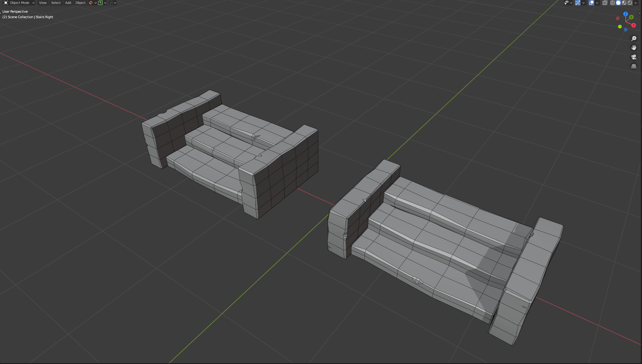642x364 pixels.
Task: Expand the overlays options dropdown arrow
Action: pyautogui.click(x=597, y=3)
